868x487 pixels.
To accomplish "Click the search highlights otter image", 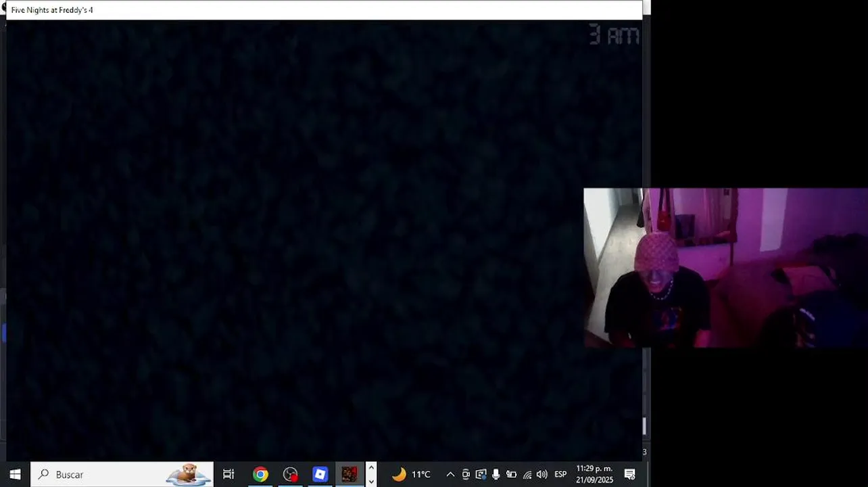I will pos(188,474).
